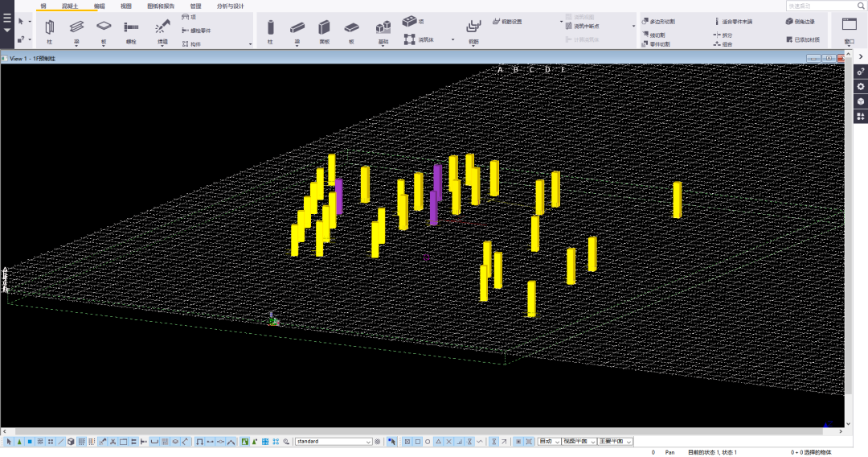Open the hamburger file menu
This screenshot has height=457, width=868.
pos(7,19)
